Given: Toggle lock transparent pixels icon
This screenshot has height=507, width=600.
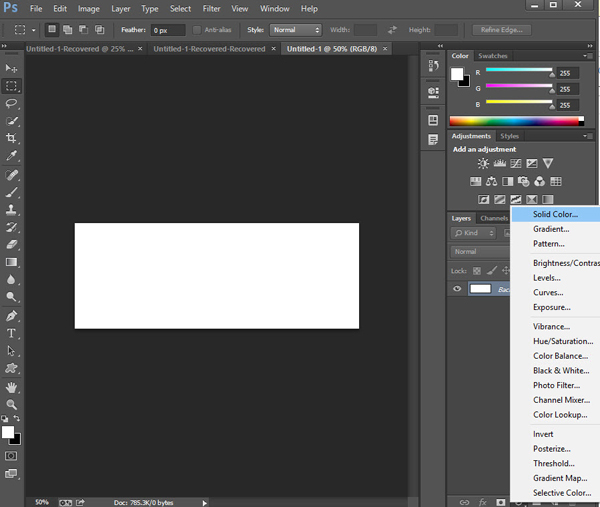Looking at the screenshot, I should coord(477,270).
